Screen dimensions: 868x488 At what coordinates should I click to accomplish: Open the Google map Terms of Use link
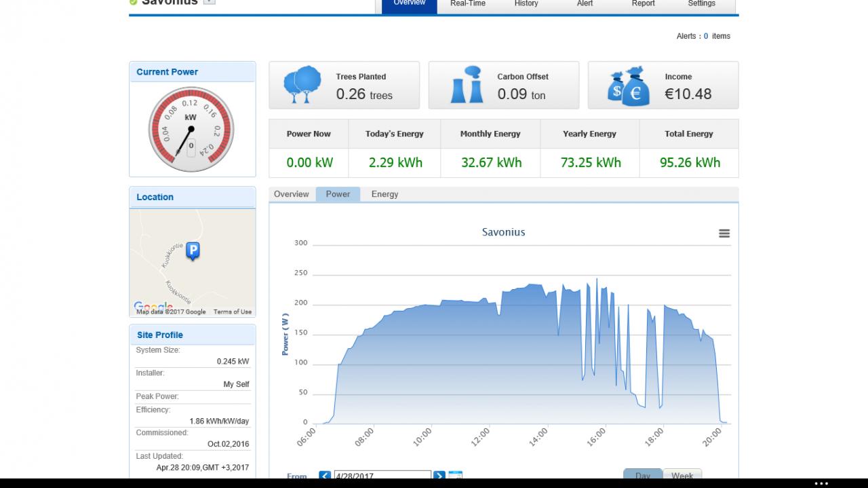[x=233, y=312]
